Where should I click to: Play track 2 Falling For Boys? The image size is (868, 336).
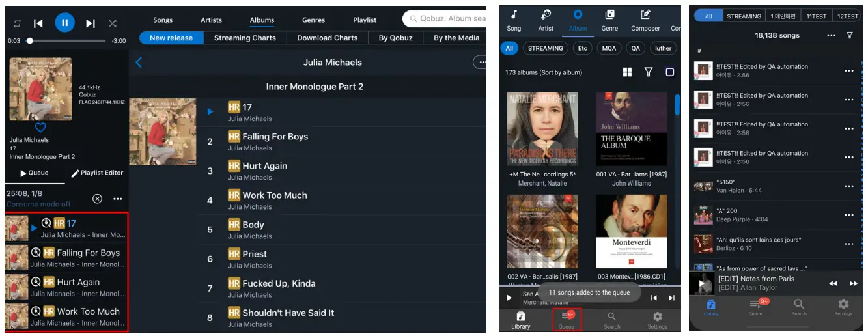tap(342, 141)
